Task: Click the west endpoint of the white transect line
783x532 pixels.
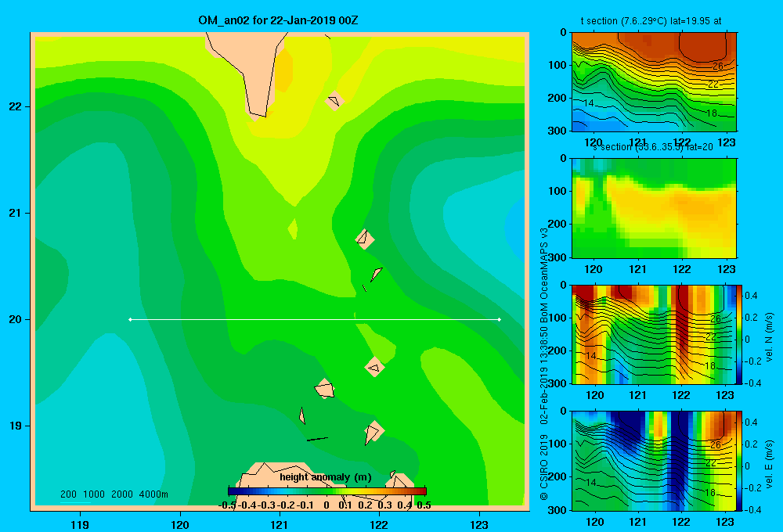Action: tap(130, 319)
